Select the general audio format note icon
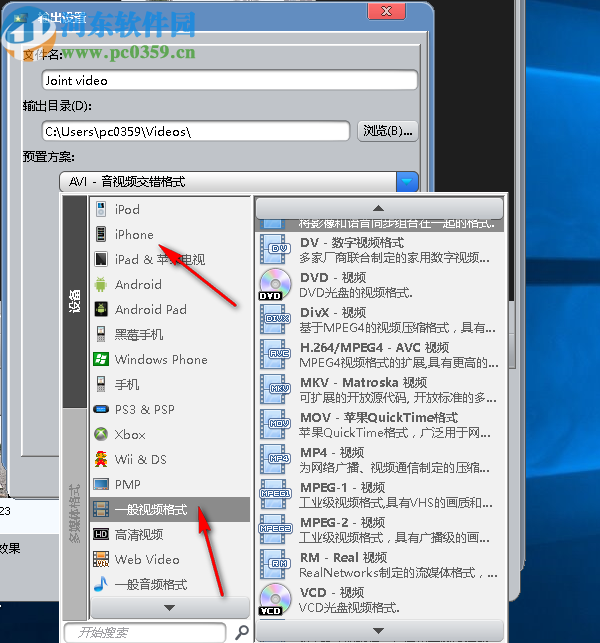600x643 pixels. click(x=101, y=584)
